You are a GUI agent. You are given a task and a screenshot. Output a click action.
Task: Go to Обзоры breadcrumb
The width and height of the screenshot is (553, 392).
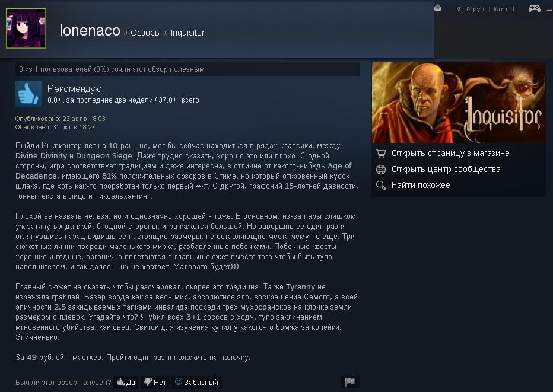[145, 33]
